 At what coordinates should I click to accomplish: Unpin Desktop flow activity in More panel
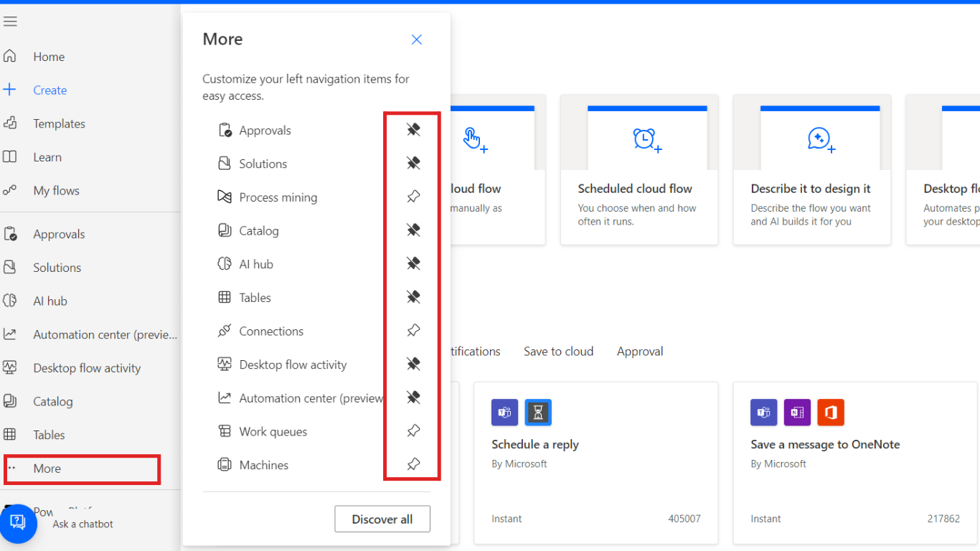click(x=413, y=364)
